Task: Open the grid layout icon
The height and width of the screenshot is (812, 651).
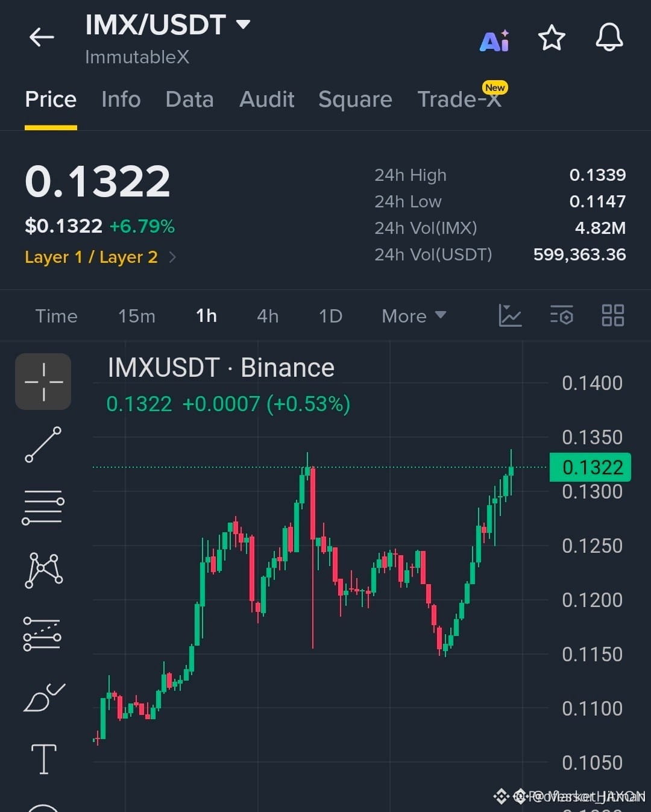Action: point(613,315)
